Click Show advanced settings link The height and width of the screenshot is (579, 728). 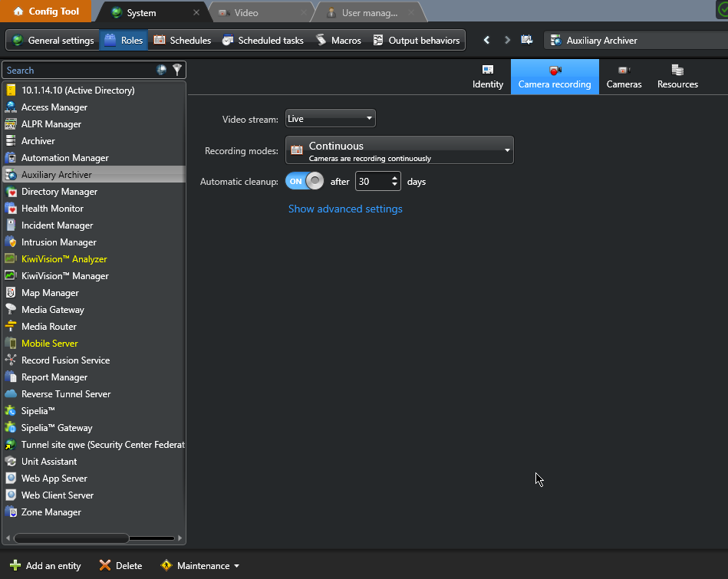[x=345, y=209]
